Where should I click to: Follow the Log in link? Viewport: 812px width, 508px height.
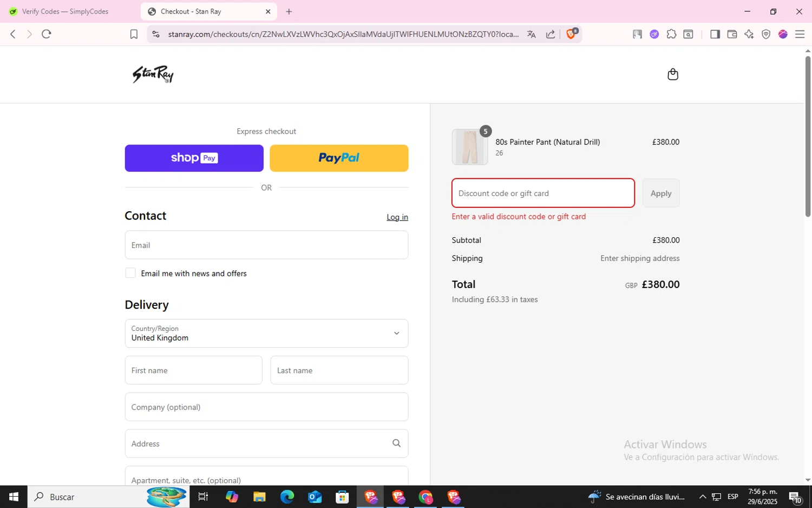(x=397, y=217)
